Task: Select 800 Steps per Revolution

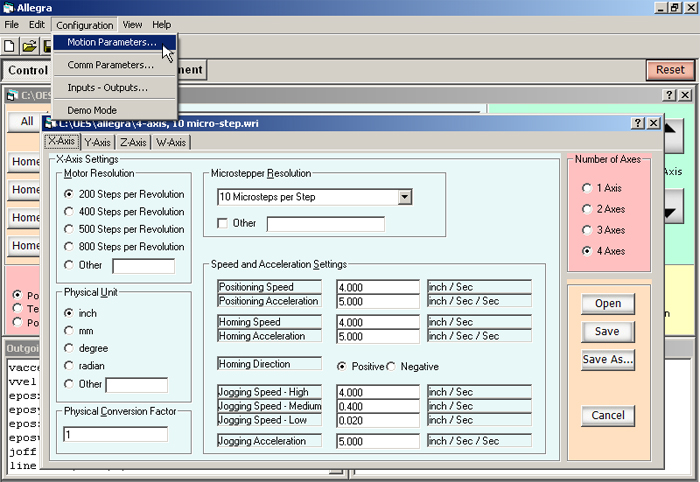Action: point(125,246)
